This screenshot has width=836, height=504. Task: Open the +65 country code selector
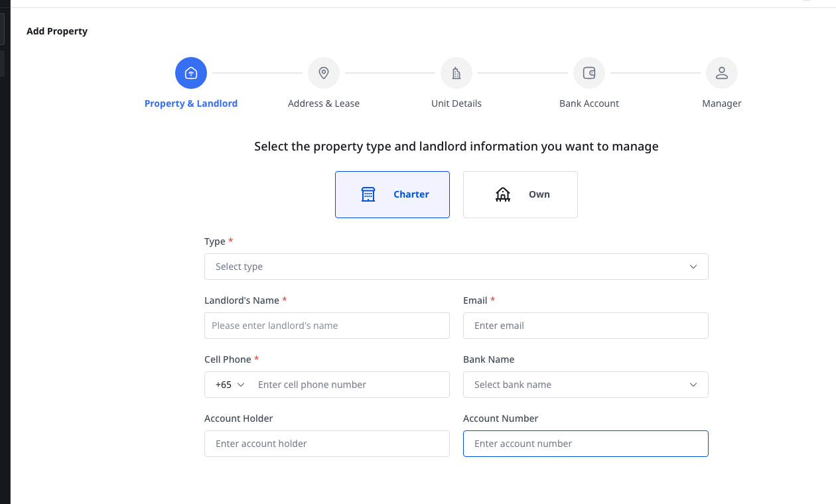pyautogui.click(x=230, y=385)
